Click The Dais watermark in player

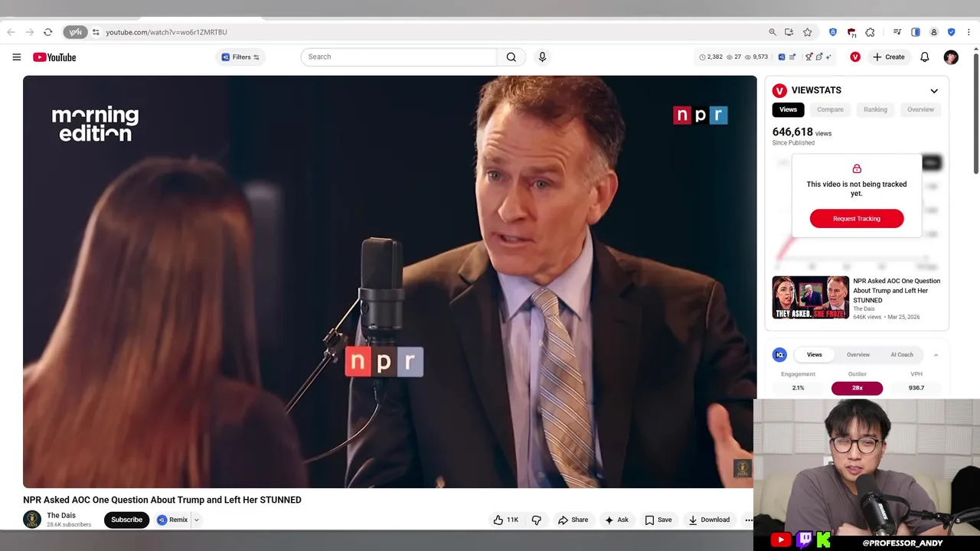(743, 468)
